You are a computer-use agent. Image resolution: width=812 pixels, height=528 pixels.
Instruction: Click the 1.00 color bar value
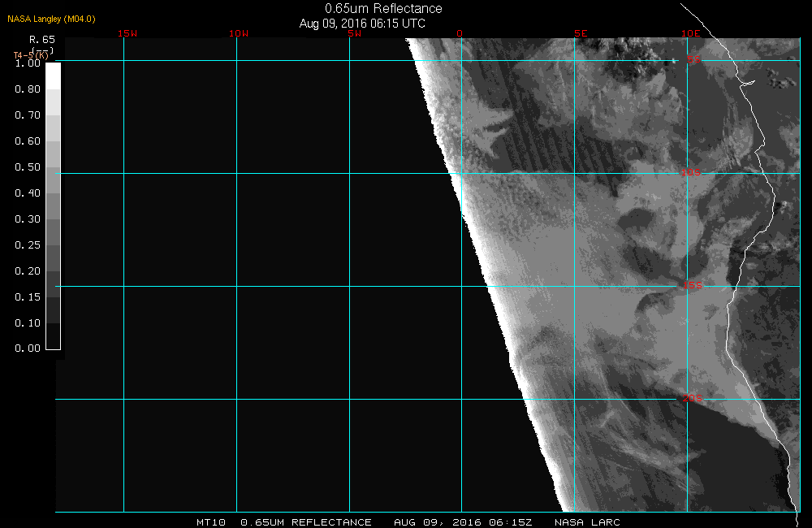tap(28, 63)
